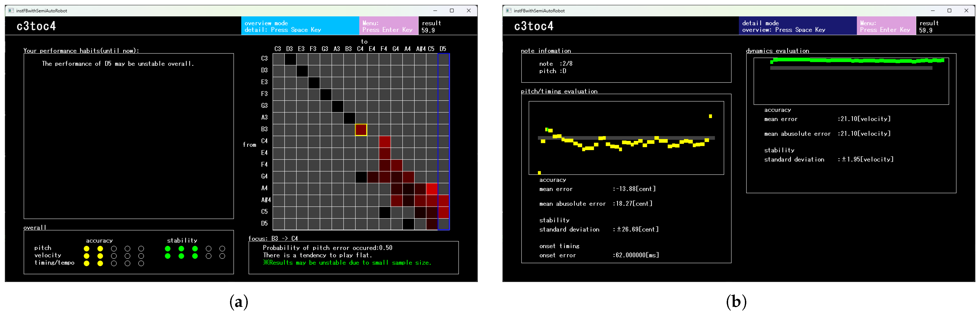
Task: Click the D5 unstable performance habit message
Action: point(118,64)
